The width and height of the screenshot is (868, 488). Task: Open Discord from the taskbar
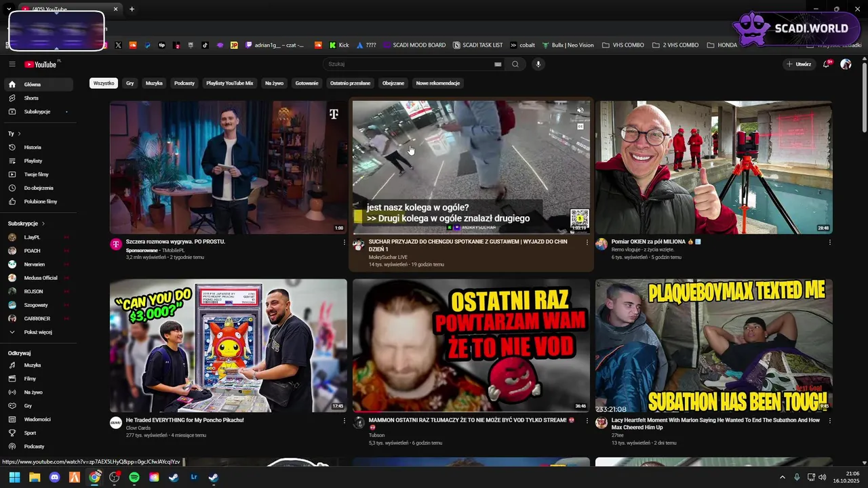[55, 477]
